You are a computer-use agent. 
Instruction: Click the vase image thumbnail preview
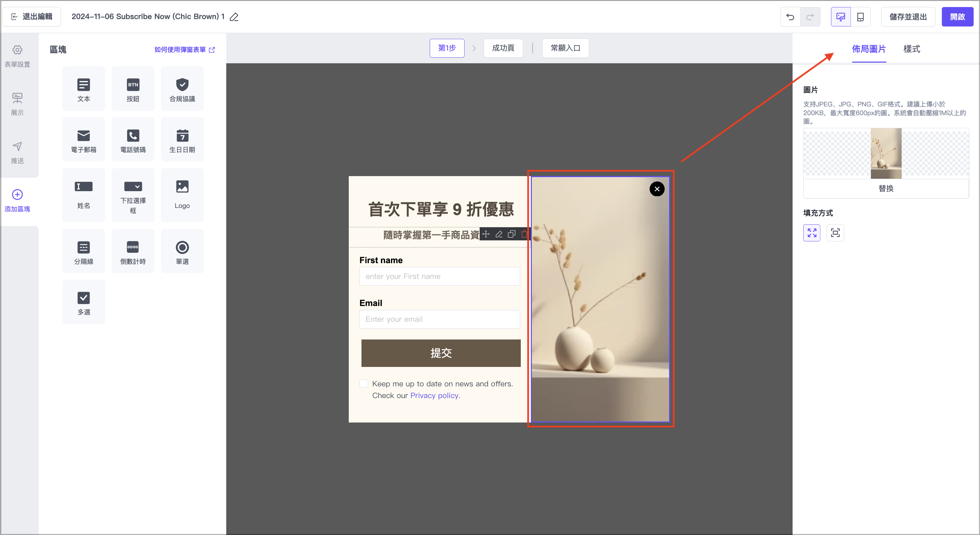pos(886,153)
